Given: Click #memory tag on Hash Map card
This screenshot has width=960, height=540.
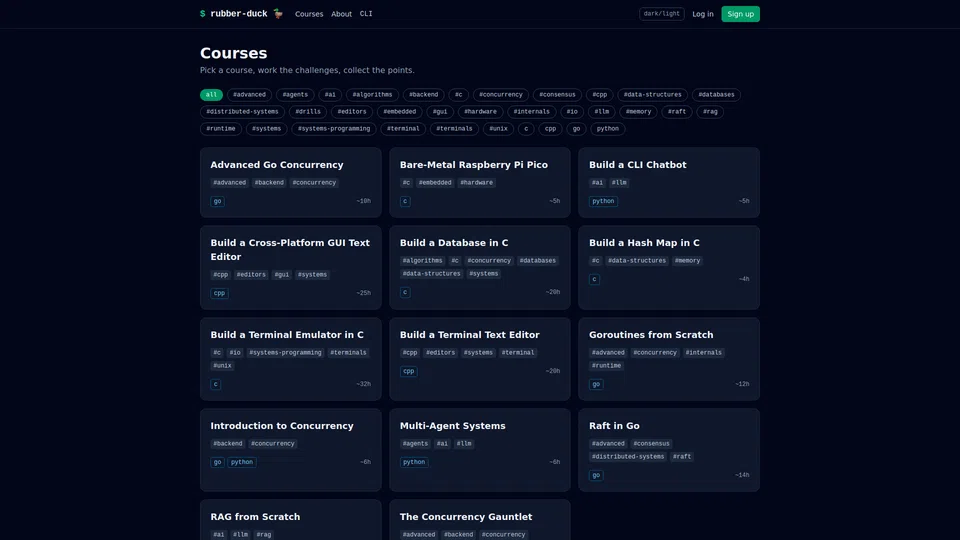Looking at the screenshot, I should (687, 261).
